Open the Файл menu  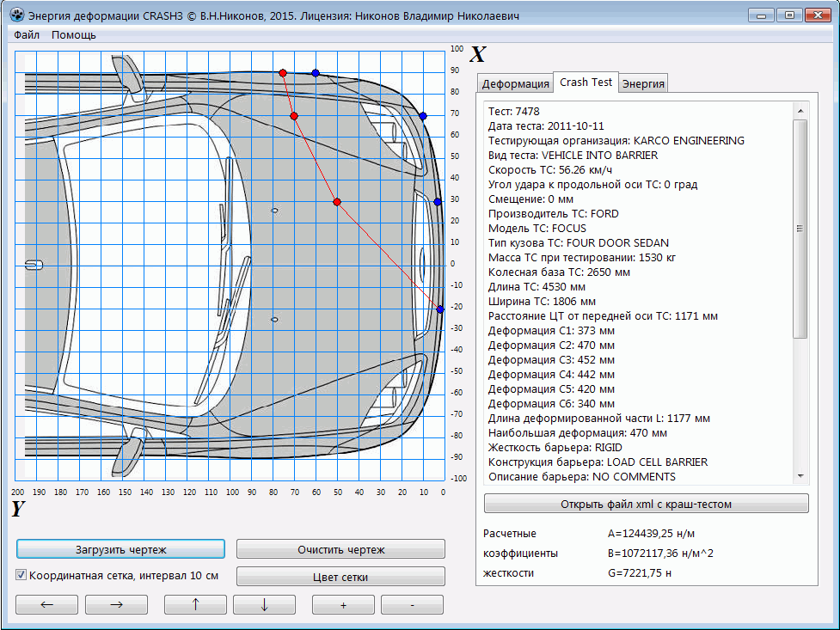click(27, 35)
